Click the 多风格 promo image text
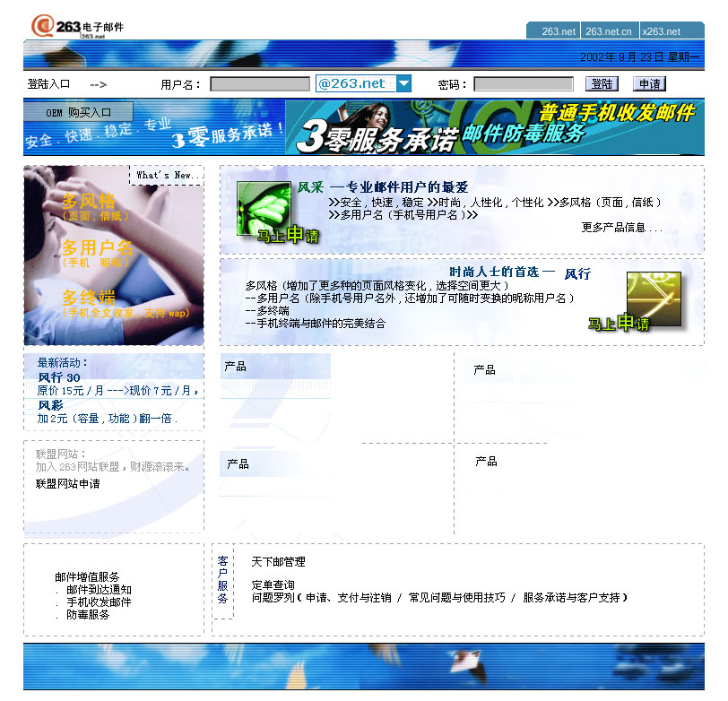This screenshot has height=701, width=728. [89, 201]
